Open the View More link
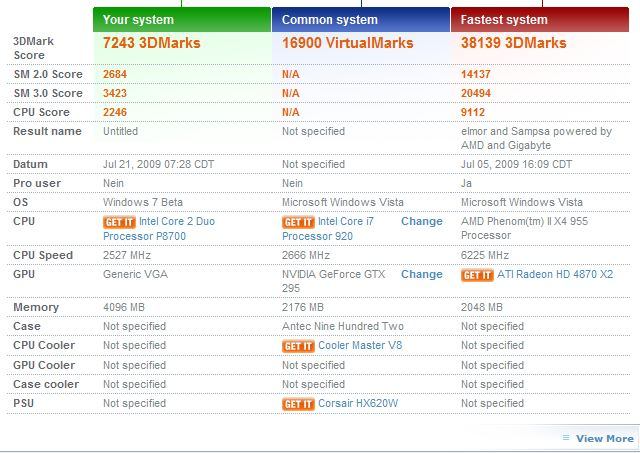Viewport: 640px width, 453px height. 605,439
